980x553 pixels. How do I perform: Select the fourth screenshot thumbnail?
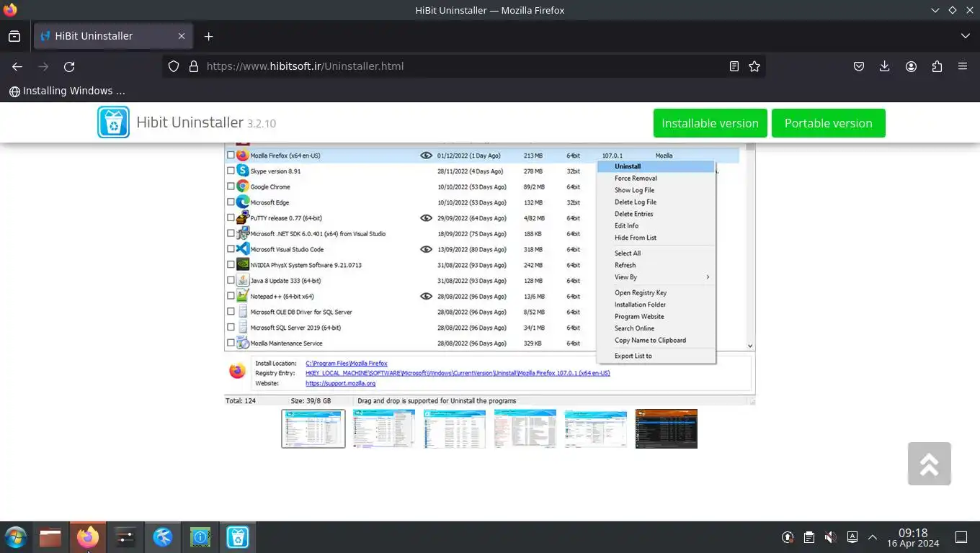(525, 428)
